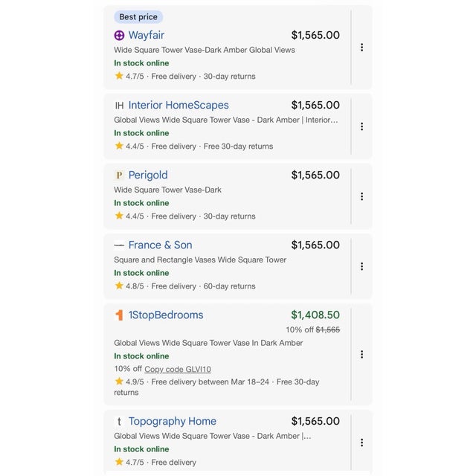Screen dimensions: 476x476
Task: Click the Wayfair 4.7/5 star rating
Action: tap(129, 76)
